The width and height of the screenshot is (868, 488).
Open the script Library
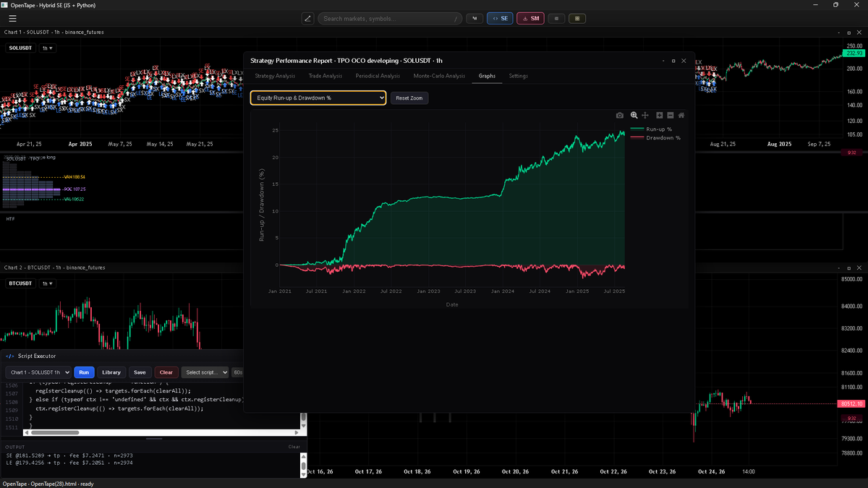(x=111, y=372)
